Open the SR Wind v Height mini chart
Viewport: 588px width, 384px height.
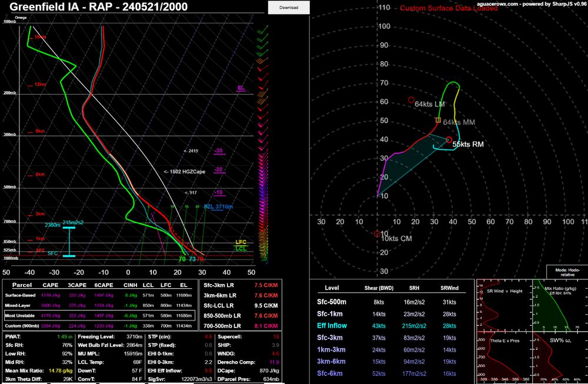[504, 305]
